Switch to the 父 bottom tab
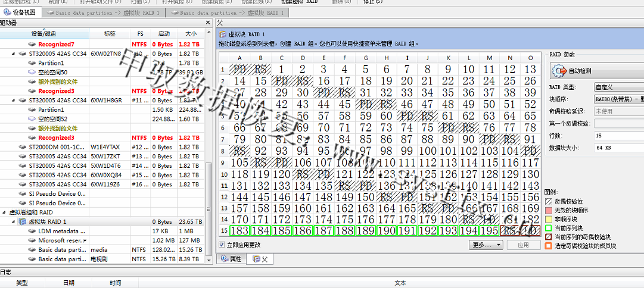The image size is (644, 288). 261,259
